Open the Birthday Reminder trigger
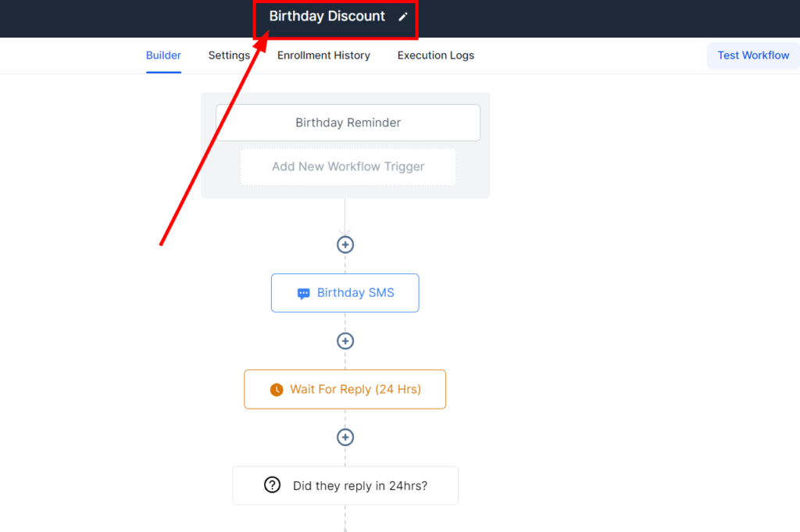800x532 pixels. coord(348,123)
